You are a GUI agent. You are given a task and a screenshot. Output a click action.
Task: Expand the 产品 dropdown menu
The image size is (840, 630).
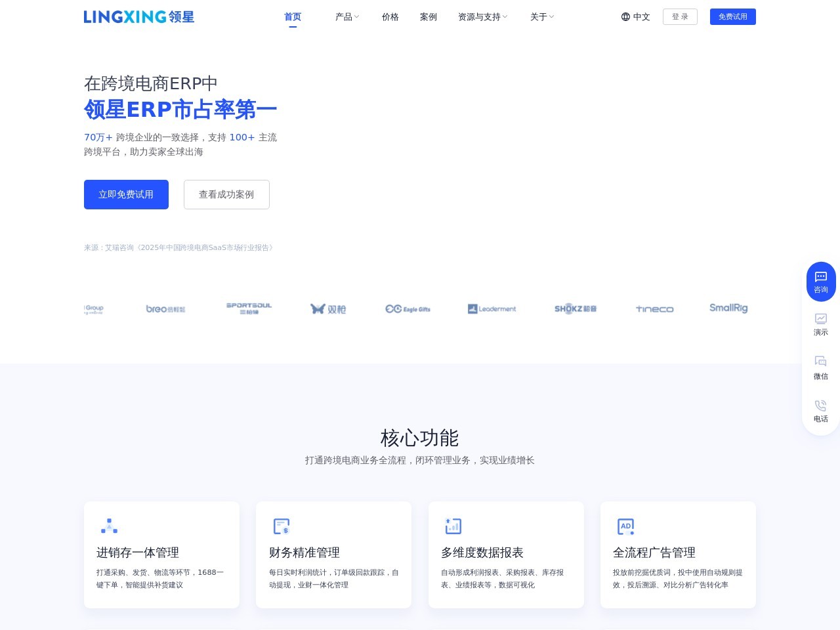click(347, 17)
